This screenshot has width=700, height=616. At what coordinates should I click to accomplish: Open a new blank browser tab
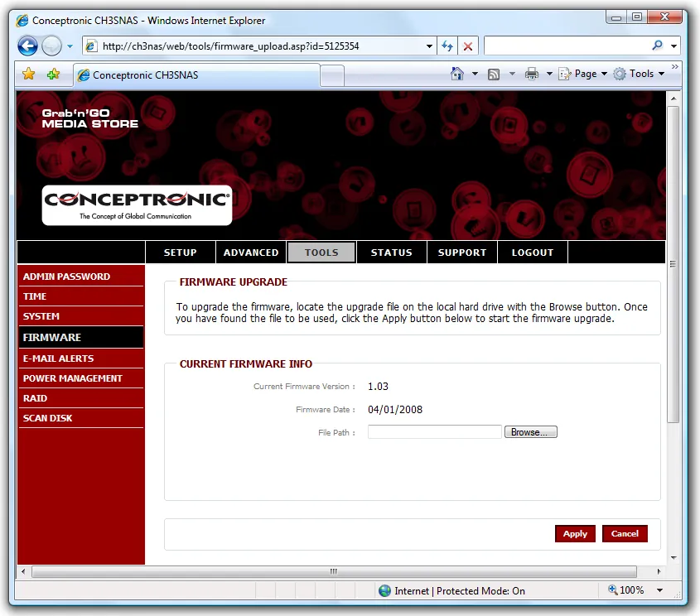332,75
